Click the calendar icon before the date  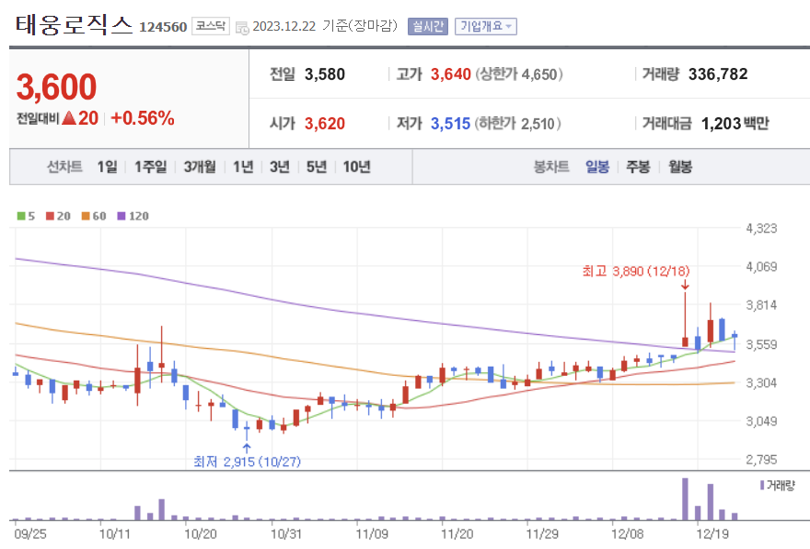(x=242, y=28)
